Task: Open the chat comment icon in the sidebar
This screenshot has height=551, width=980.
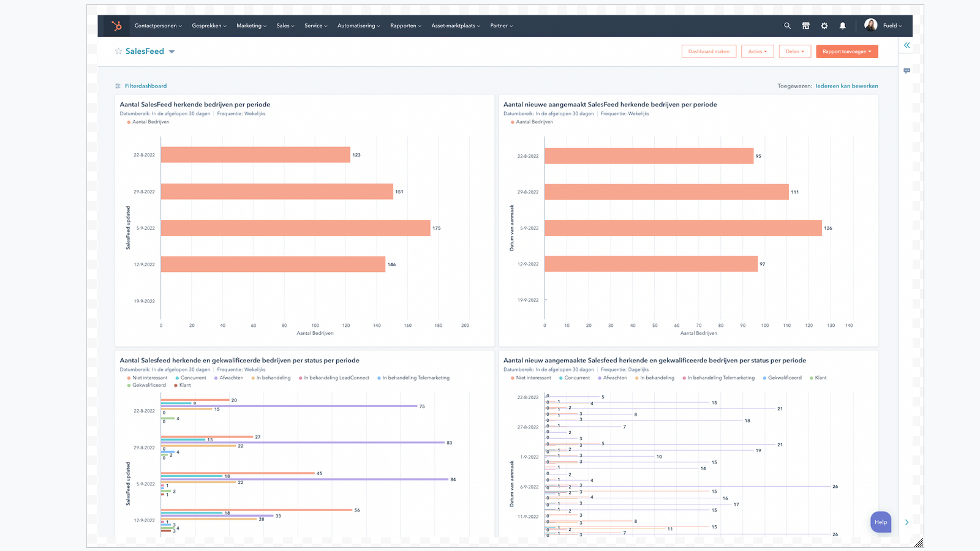Action: [x=907, y=71]
